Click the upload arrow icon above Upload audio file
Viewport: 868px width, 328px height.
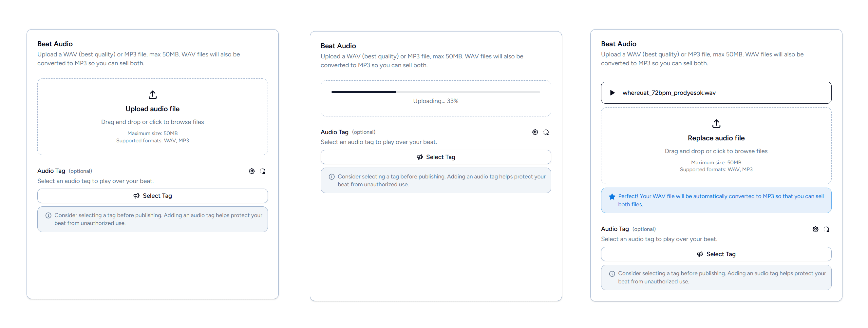pos(152,95)
